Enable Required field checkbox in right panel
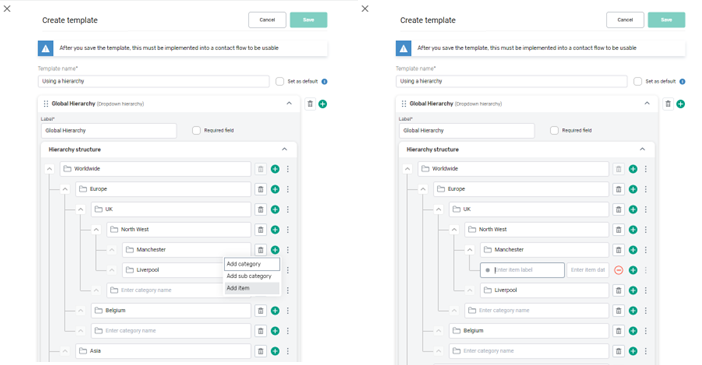Viewport: 702px width, 365px height. click(554, 130)
